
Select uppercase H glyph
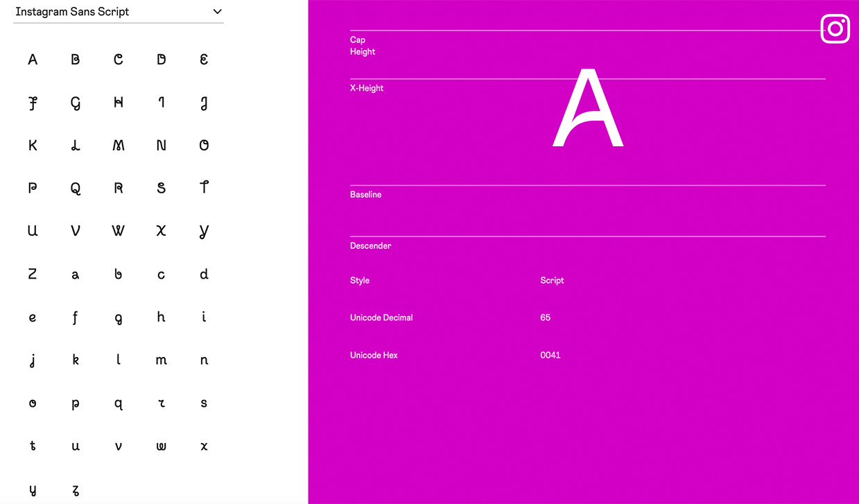coord(119,103)
